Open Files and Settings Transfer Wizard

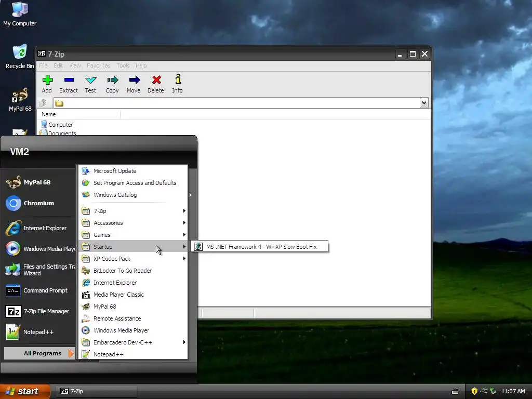41,270
